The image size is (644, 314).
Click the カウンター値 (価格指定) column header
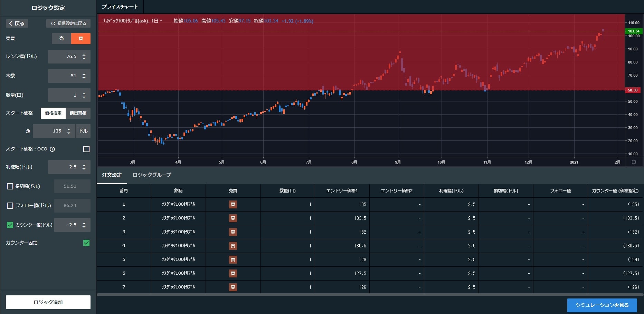pyautogui.click(x=615, y=191)
